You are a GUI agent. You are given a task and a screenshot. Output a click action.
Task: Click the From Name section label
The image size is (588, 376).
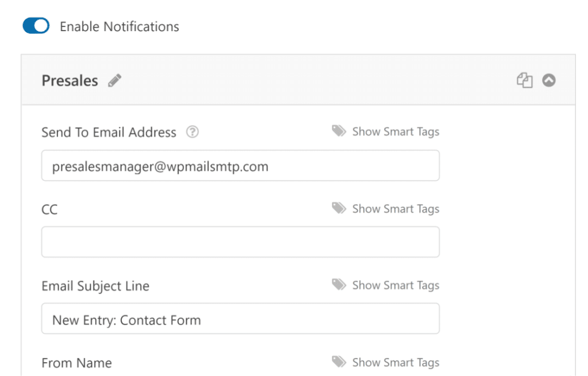coord(76,362)
